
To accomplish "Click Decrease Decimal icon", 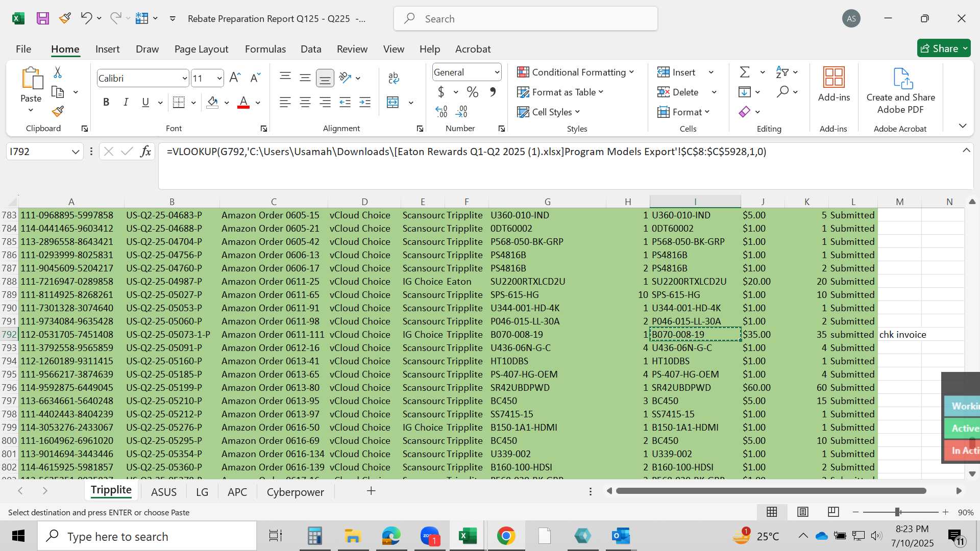I will click(x=461, y=111).
